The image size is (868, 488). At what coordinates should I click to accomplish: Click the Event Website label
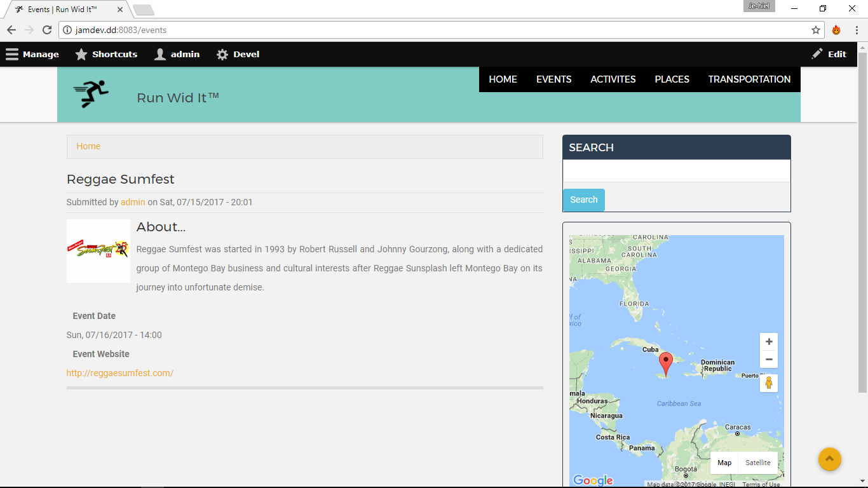[x=101, y=354]
